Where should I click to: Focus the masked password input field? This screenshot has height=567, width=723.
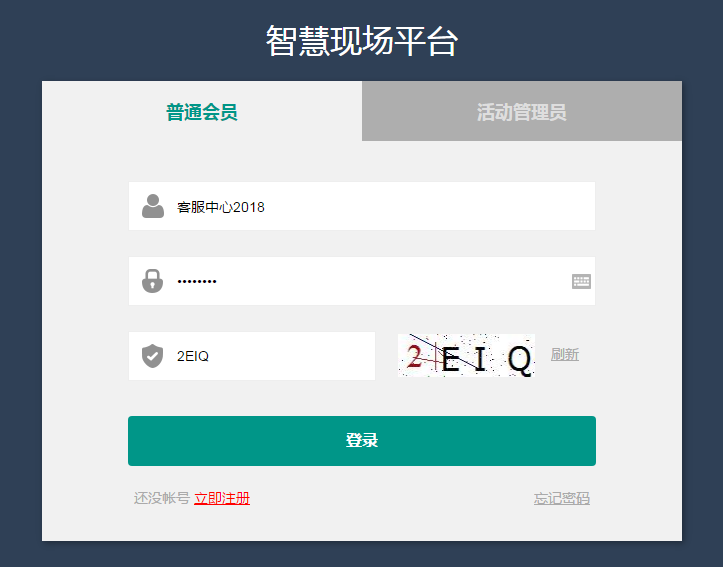tap(362, 281)
